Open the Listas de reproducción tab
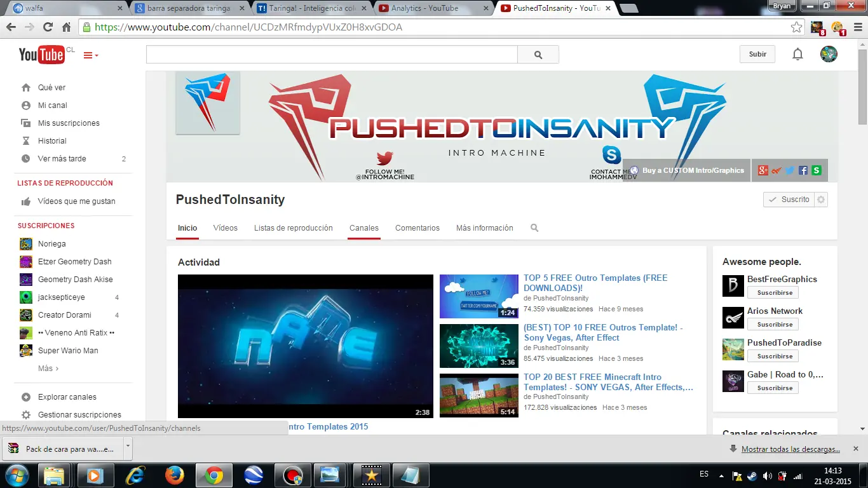The width and height of the screenshot is (868, 488). (x=294, y=228)
